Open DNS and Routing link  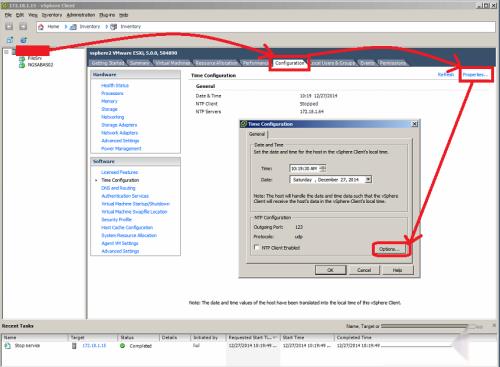pos(118,188)
